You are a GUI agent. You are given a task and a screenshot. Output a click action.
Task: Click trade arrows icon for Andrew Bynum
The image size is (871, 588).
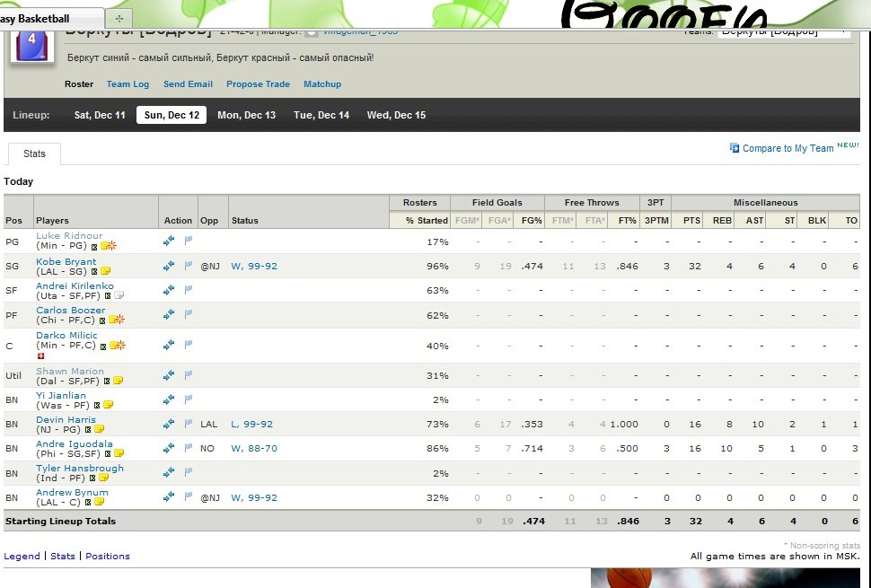(169, 497)
